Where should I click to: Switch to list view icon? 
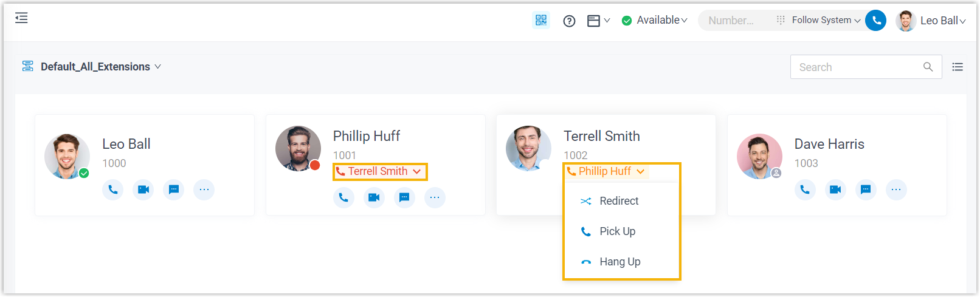(x=958, y=67)
